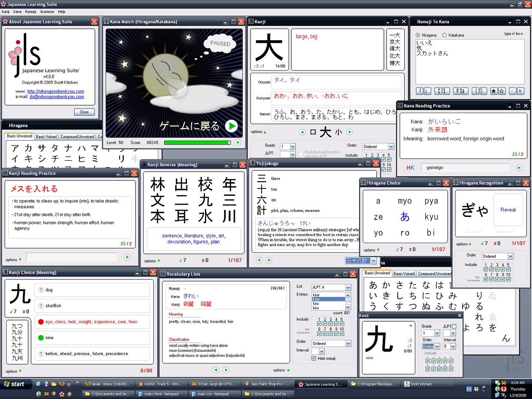Screen dimensions: 532x399
Task: Submit answer in Kana Reading Practice
Action: click(519, 168)
